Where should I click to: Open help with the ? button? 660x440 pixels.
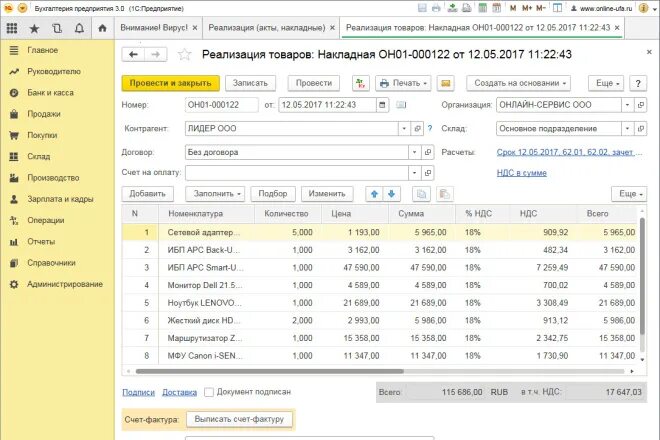click(x=638, y=83)
